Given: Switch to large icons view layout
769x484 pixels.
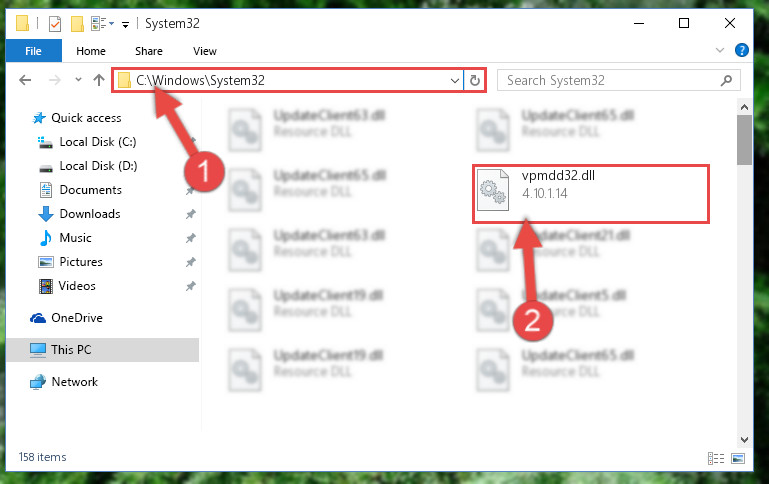Looking at the screenshot, I should click(x=738, y=458).
